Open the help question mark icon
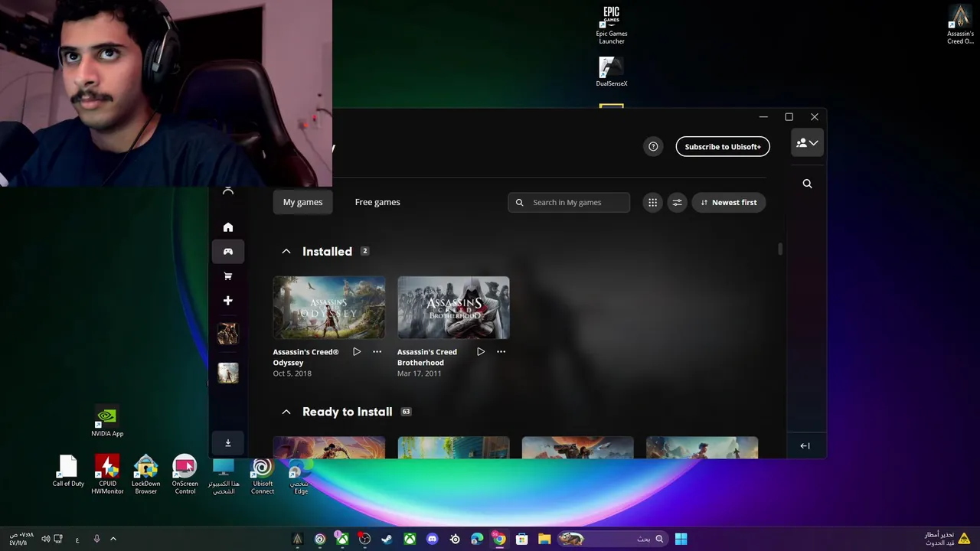This screenshot has width=980, height=551. (x=653, y=147)
